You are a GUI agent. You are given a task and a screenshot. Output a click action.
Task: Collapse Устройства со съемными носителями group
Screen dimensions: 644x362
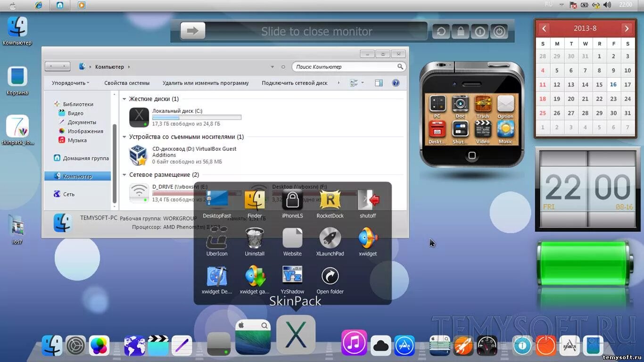[x=124, y=137]
